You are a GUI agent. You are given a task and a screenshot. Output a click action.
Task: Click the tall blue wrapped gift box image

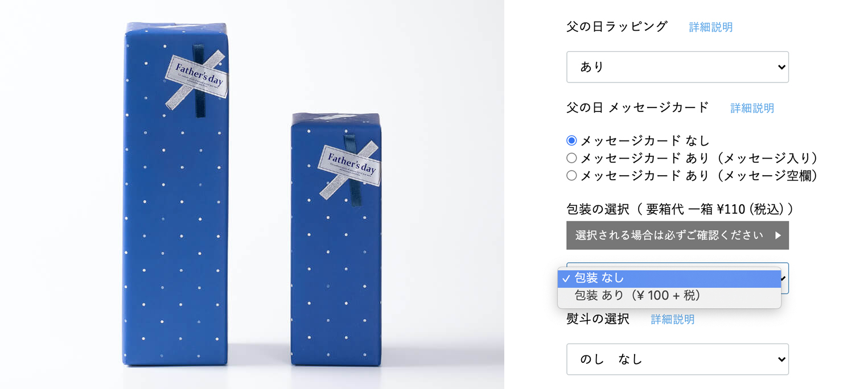coord(176,194)
